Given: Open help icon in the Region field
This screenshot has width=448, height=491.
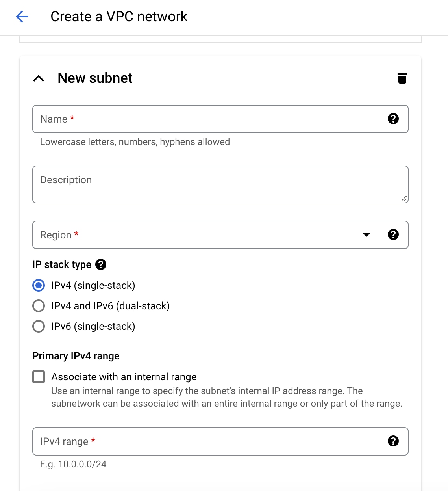Looking at the screenshot, I should pos(393,234).
